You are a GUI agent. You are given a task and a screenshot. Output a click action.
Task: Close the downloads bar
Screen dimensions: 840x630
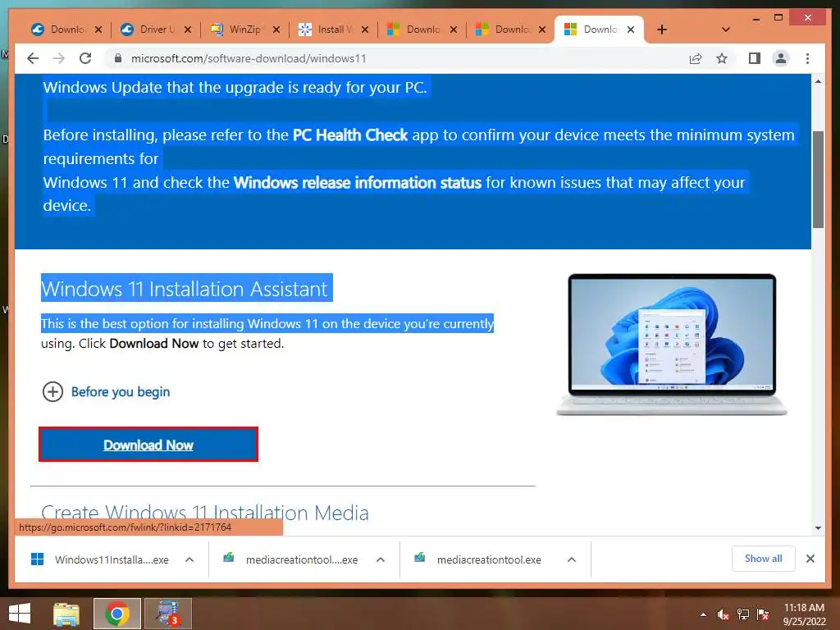pyautogui.click(x=810, y=559)
